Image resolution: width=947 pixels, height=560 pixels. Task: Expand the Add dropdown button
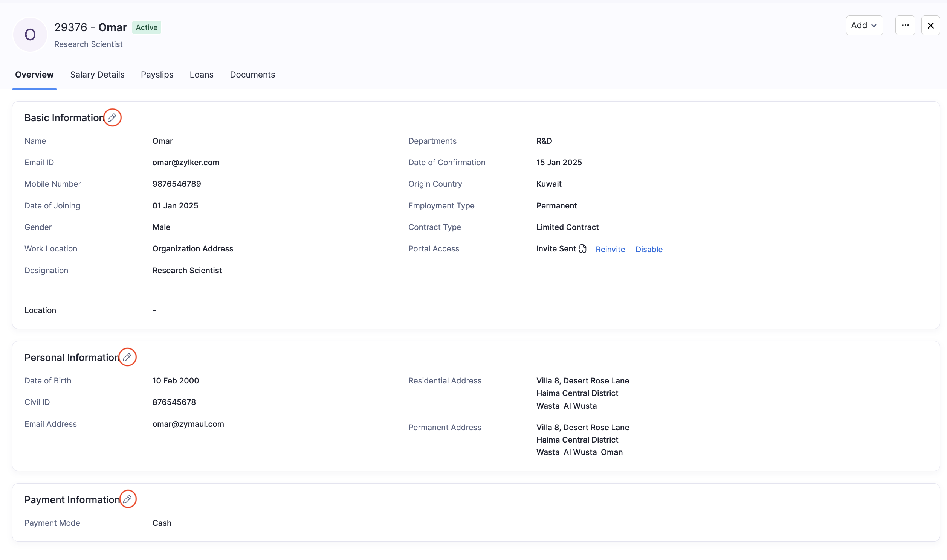point(864,26)
